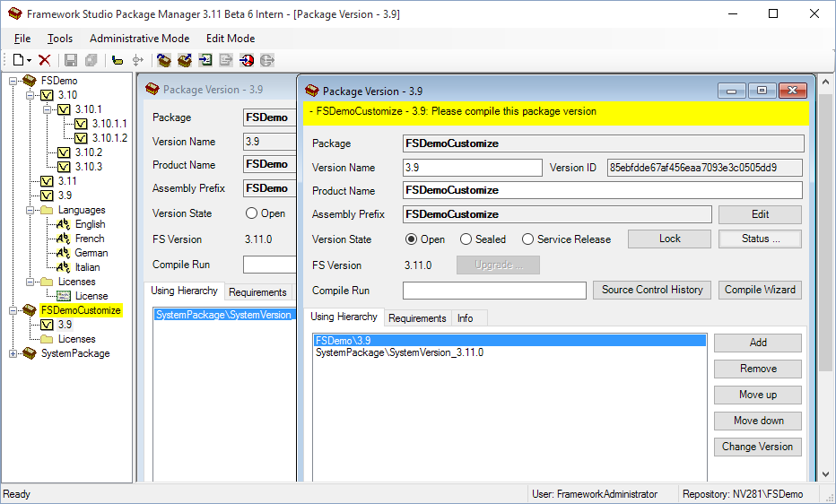Click the grayed-out export page toolbar icon

point(225,60)
